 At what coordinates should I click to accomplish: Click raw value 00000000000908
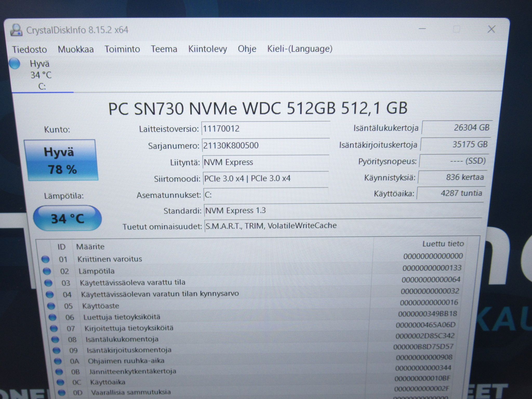point(424,358)
